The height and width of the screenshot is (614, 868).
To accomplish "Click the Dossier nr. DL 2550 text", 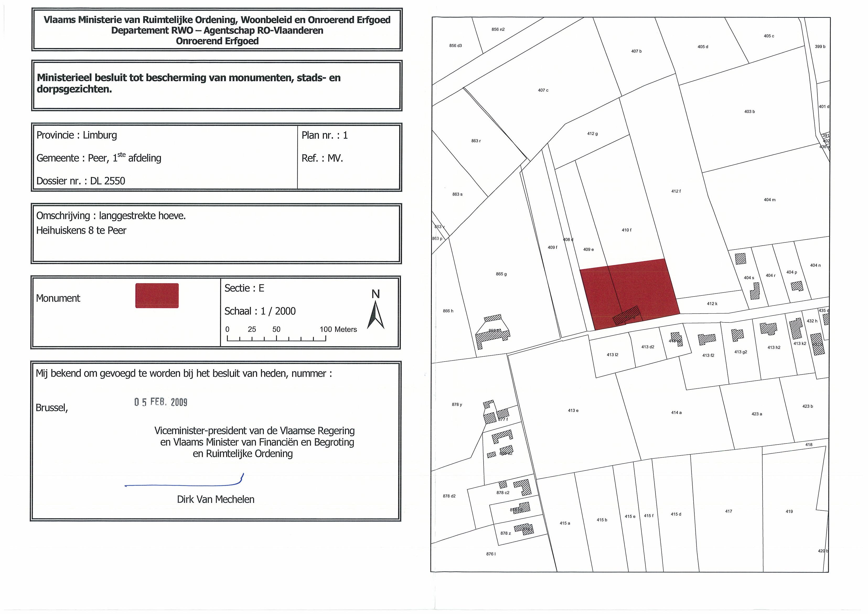I will pos(81,181).
